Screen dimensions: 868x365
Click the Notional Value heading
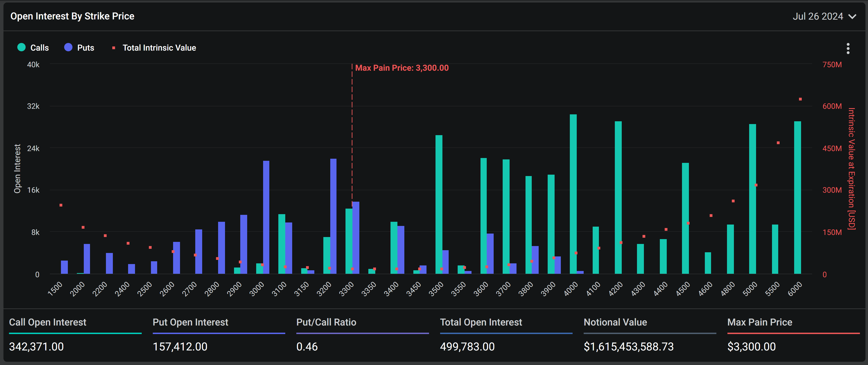click(x=615, y=322)
